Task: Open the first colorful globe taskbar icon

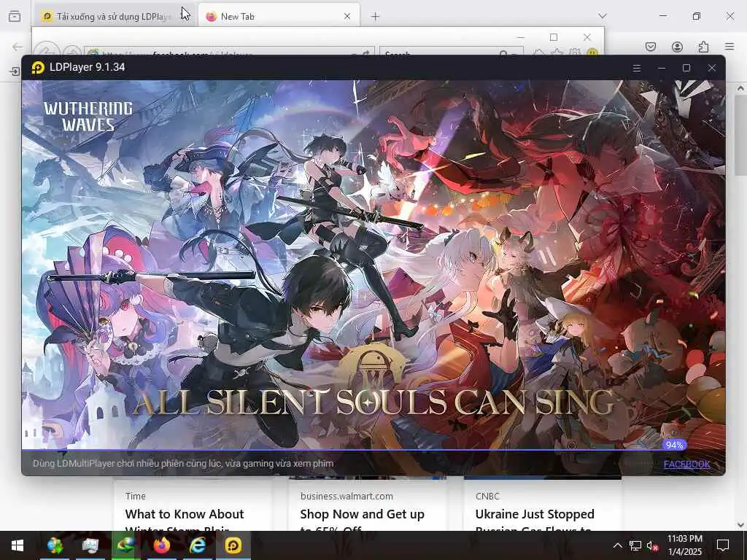Action: (55, 545)
